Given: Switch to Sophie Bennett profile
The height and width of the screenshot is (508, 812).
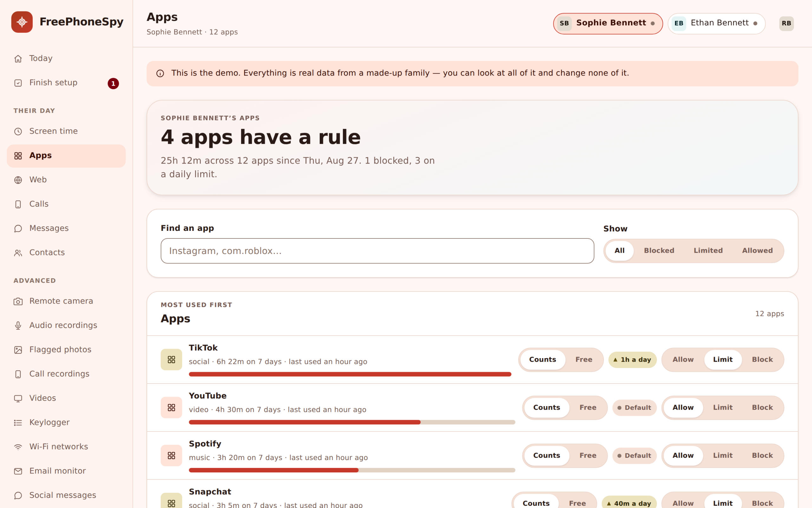Looking at the screenshot, I should 608,23.
